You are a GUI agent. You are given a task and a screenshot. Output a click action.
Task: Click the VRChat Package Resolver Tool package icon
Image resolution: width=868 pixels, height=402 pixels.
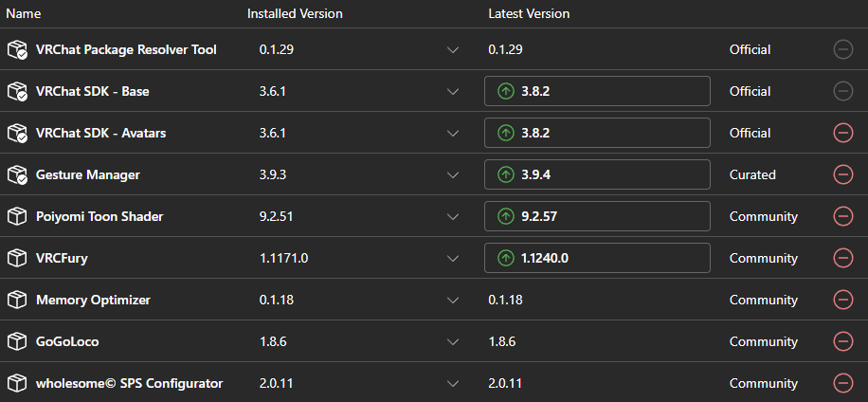pyautogui.click(x=17, y=50)
